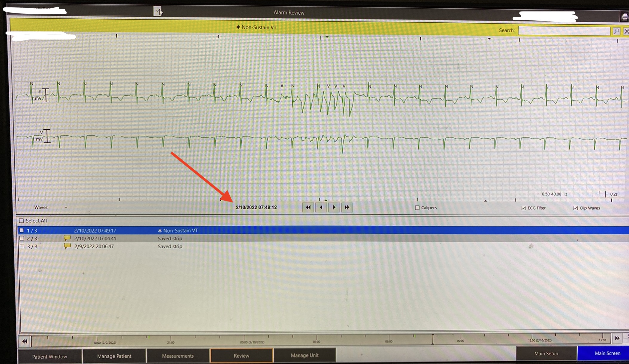Toggle the ECG Filter checkbox
This screenshot has height=364, width=629.
pos(524,208)
